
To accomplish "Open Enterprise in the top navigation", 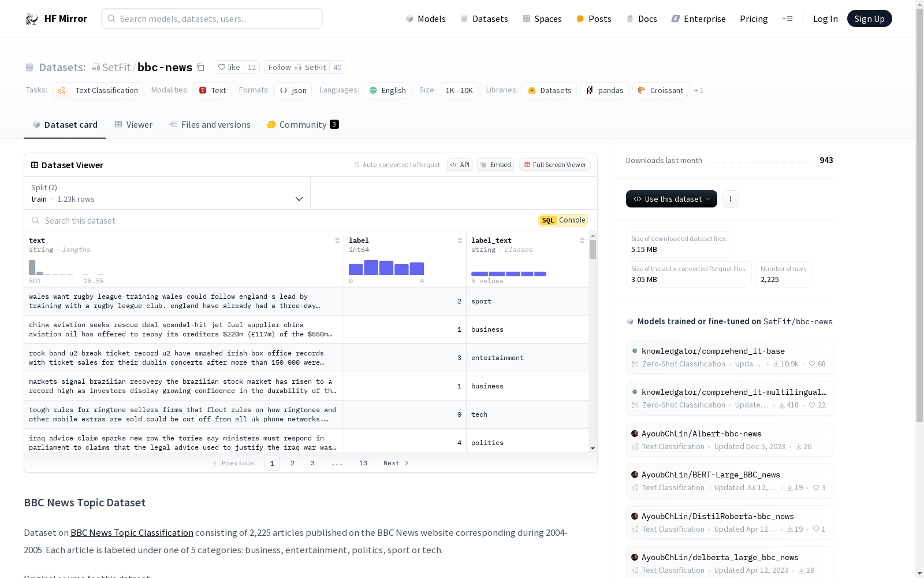I will point(698,18).
